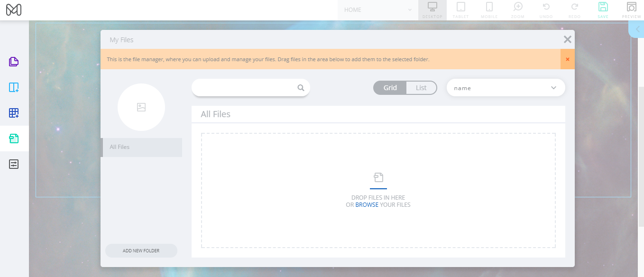
Task: Switch to Mobile view
Action: point(489,10)
